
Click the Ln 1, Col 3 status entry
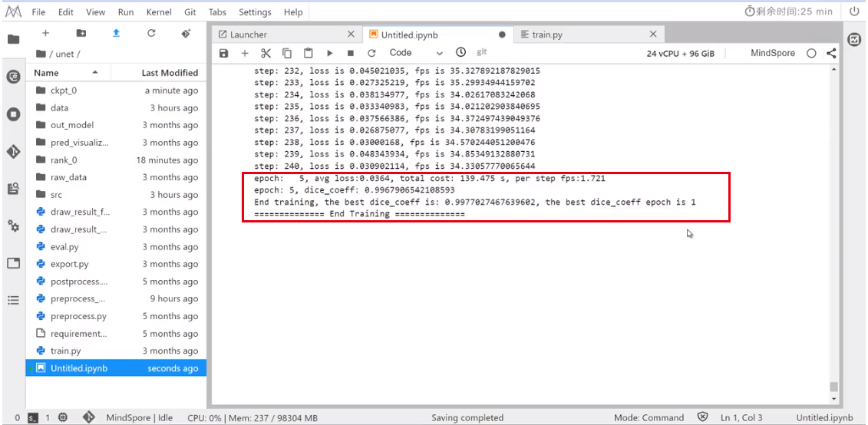[x=742, y=418]
